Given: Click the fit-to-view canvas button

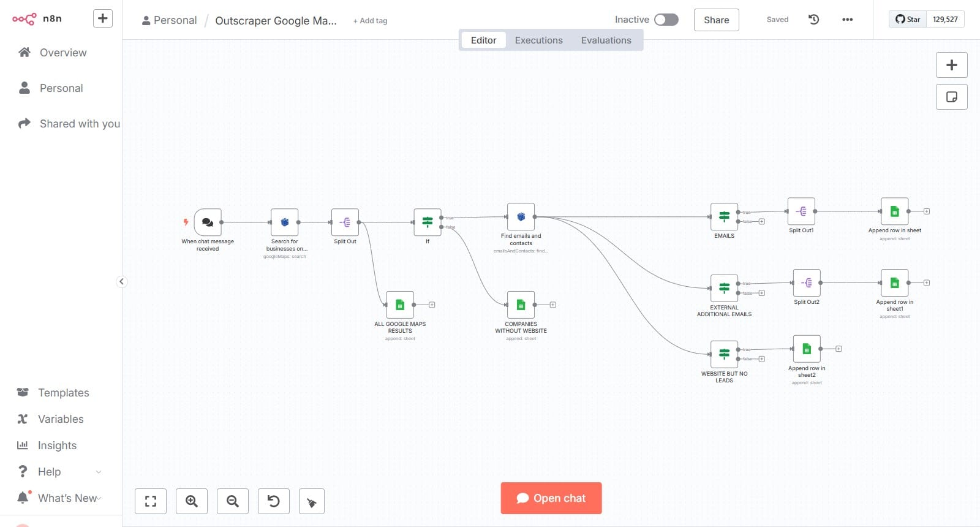Looking at the screenshot, I should pyautogui.click(x=151, y=501).
